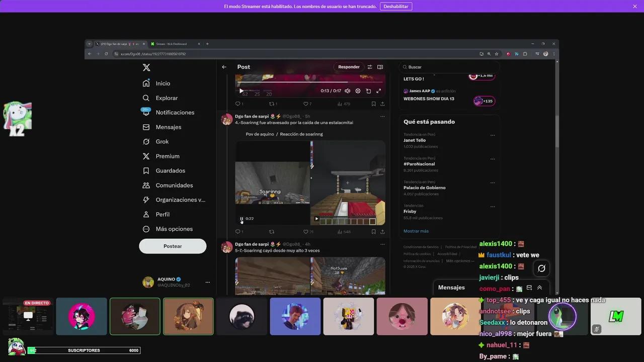Image resolution: width=644 pixels, height=362 pixels.
Task: Click Mostrar más under trends
Action: pyautogui.click(x=416, y=231)
